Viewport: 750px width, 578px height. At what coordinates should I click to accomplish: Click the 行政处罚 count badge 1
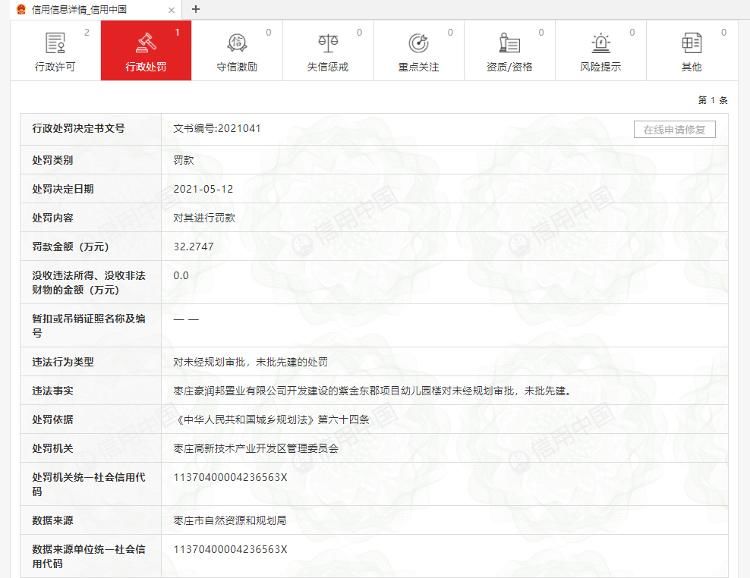(177, 33)
